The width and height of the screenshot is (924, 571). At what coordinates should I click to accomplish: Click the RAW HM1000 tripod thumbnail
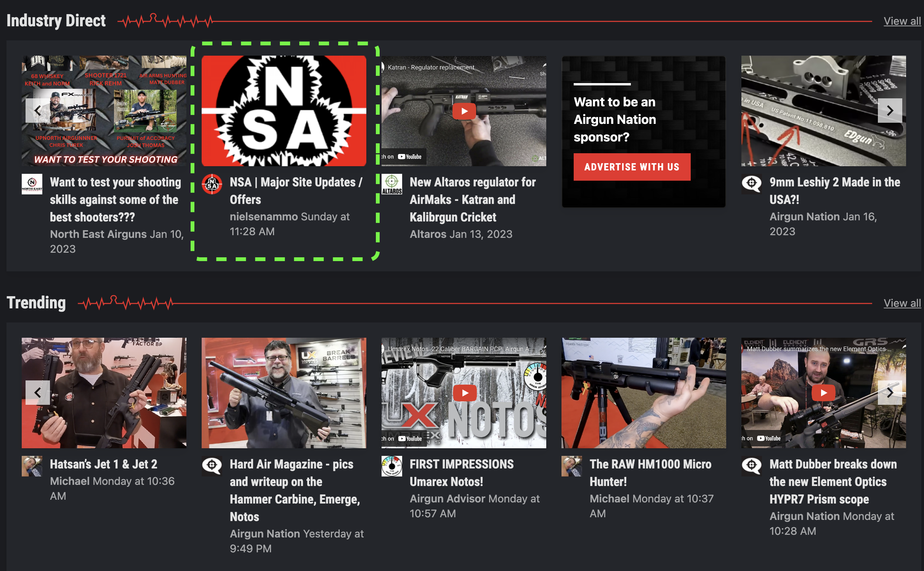pos(644,393)
